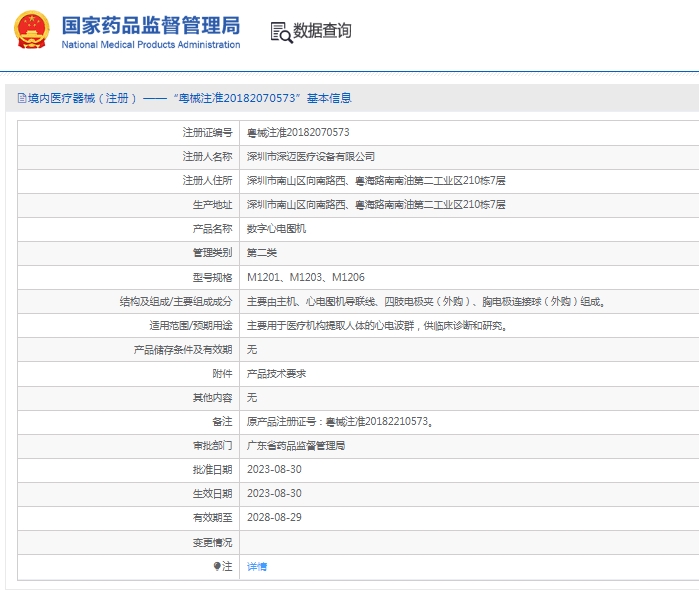Click the 产品名称 label
This screenshot has width=699, height=592.
point(212,229)
